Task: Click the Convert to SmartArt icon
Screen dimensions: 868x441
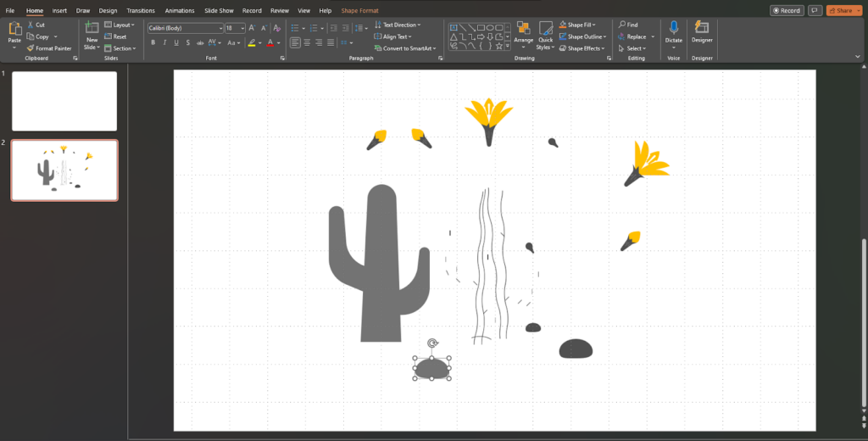Action: (378, 48)
